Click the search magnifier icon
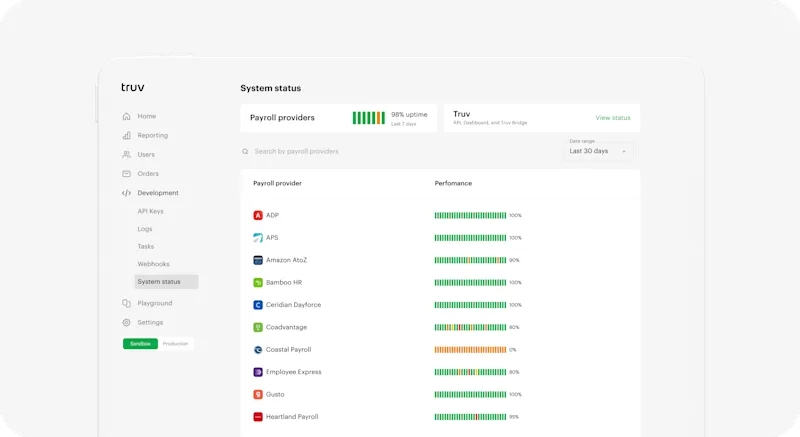Viewport: 800px width, 437px height. (245, 151)
